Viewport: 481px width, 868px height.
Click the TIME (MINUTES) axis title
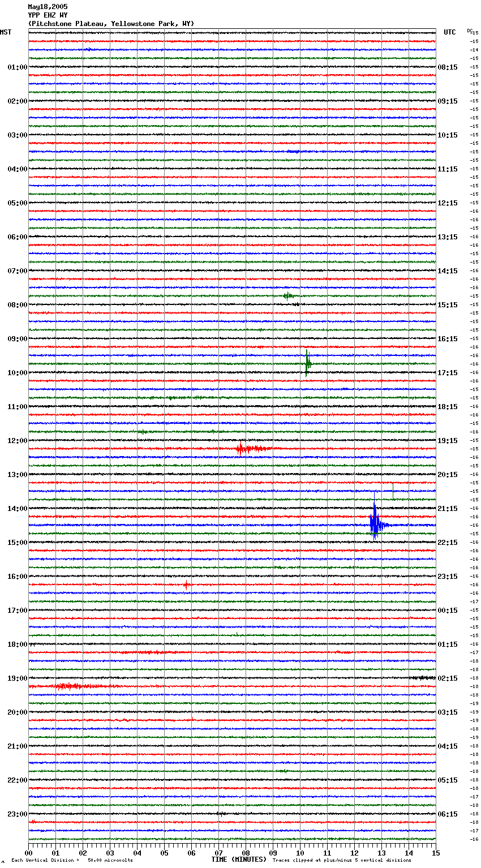coord(239,860)
